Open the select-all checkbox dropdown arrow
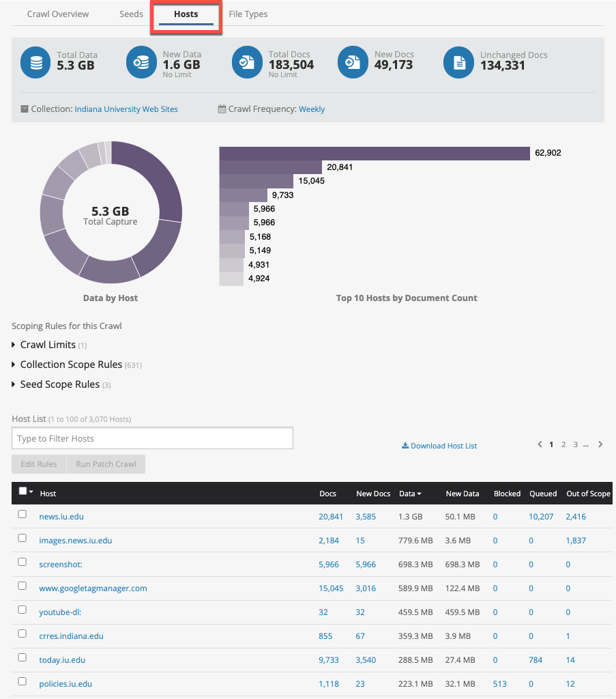 tap(31, 491)
